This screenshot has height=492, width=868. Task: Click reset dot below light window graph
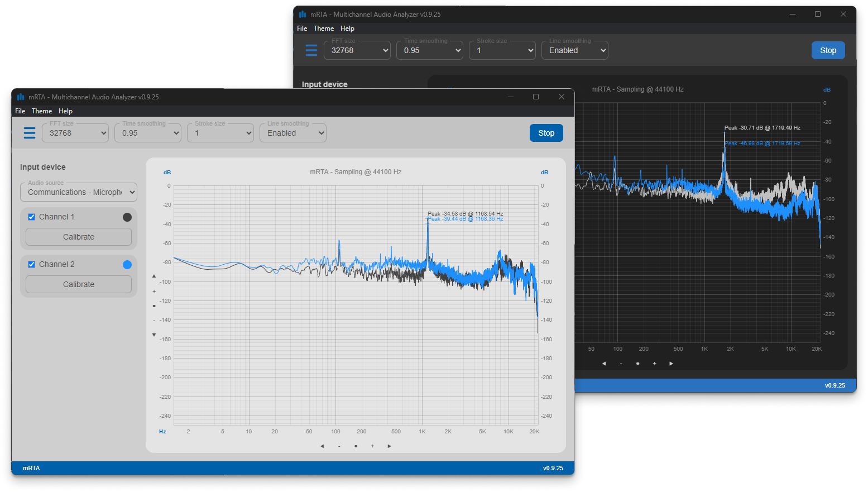click(356, 446)
